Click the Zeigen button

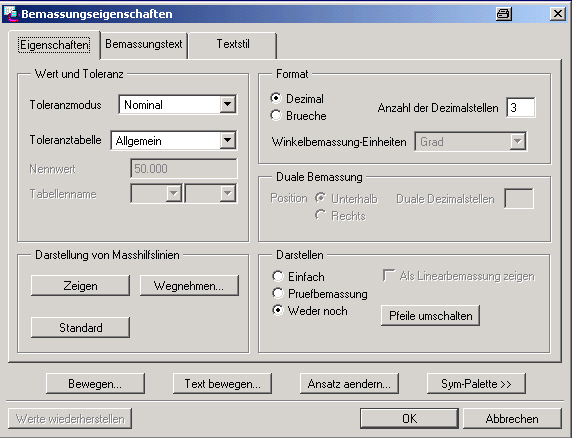[x=80, y=286]
